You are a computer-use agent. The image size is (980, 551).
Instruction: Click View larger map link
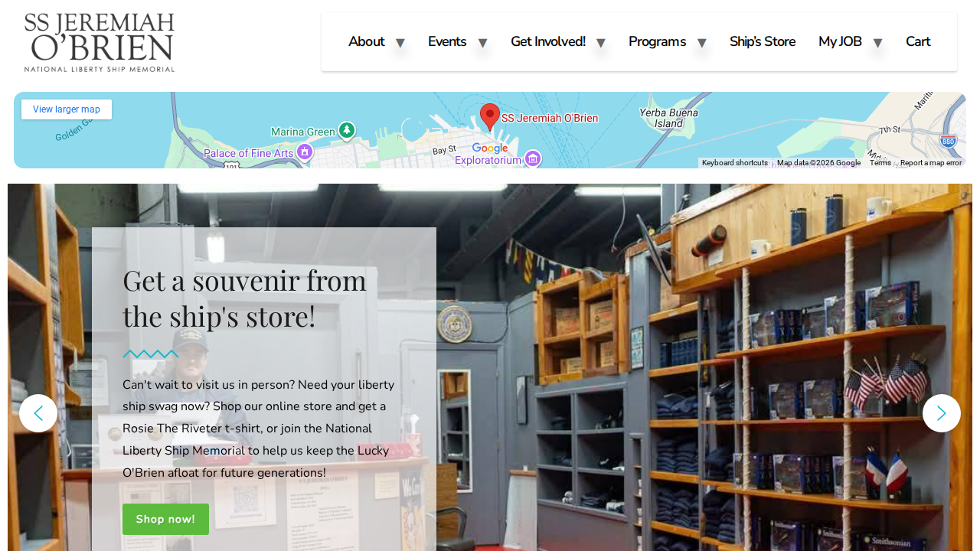[67, 109]
